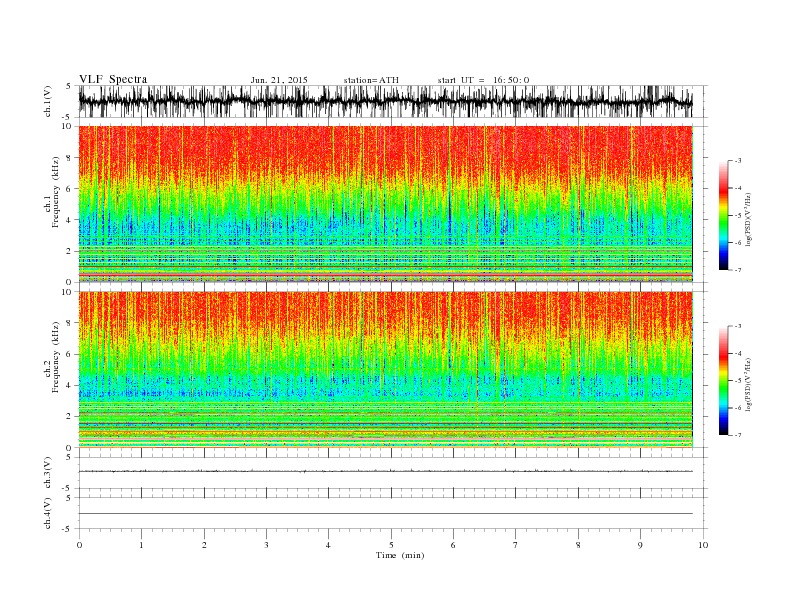Click the "8" minute tick label
The width and height of the screenshot is (792, 612).
point(578,545)
